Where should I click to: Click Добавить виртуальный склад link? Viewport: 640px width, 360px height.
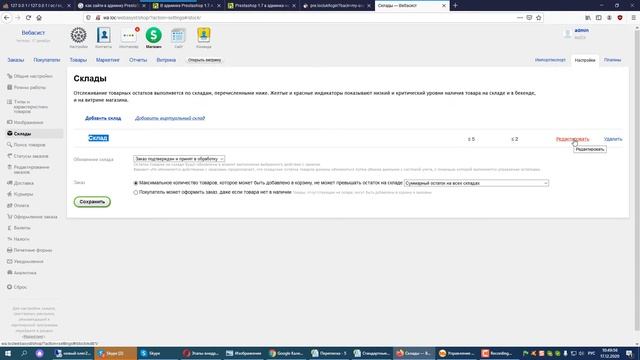pos(170,118)
